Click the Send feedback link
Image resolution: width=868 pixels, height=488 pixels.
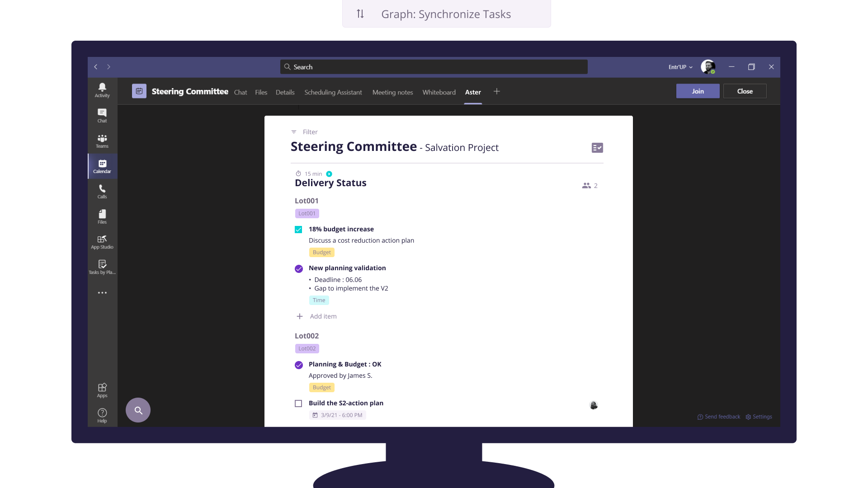pos(719,417)
